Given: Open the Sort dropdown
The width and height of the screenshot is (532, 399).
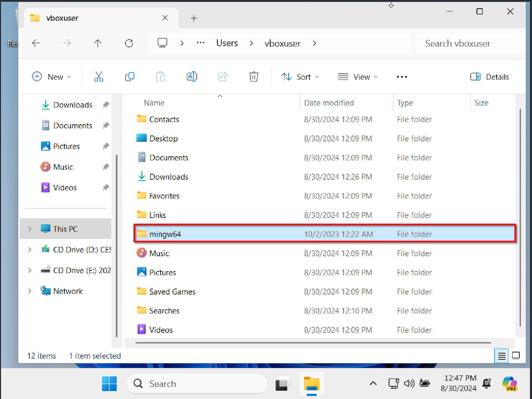Looking at the screenshot, I should point(300,77).
